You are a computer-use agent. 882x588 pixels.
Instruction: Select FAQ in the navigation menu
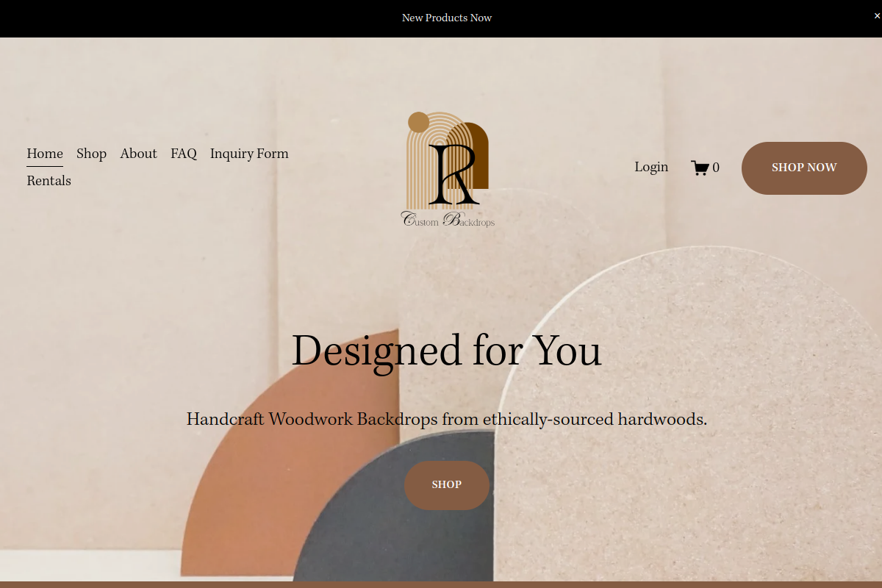click(184, 154)
